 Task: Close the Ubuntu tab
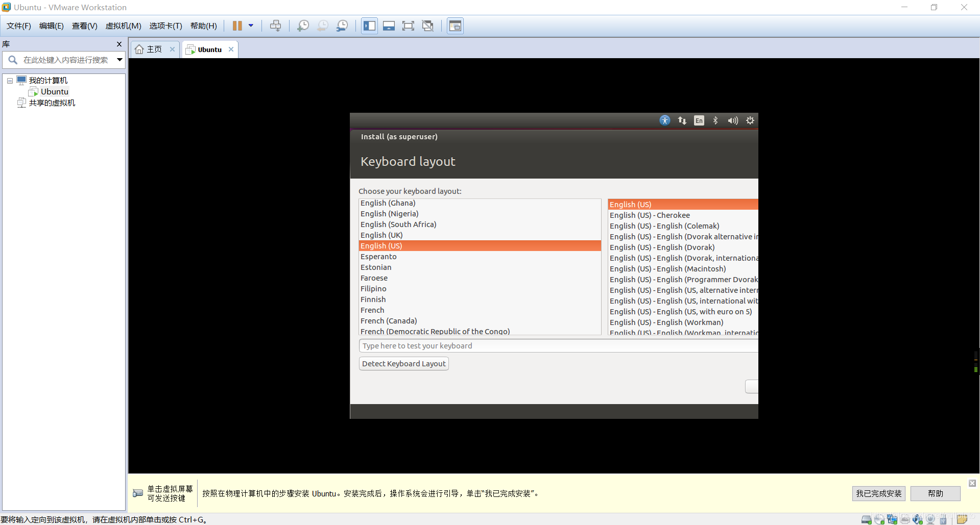click(231, 49)
